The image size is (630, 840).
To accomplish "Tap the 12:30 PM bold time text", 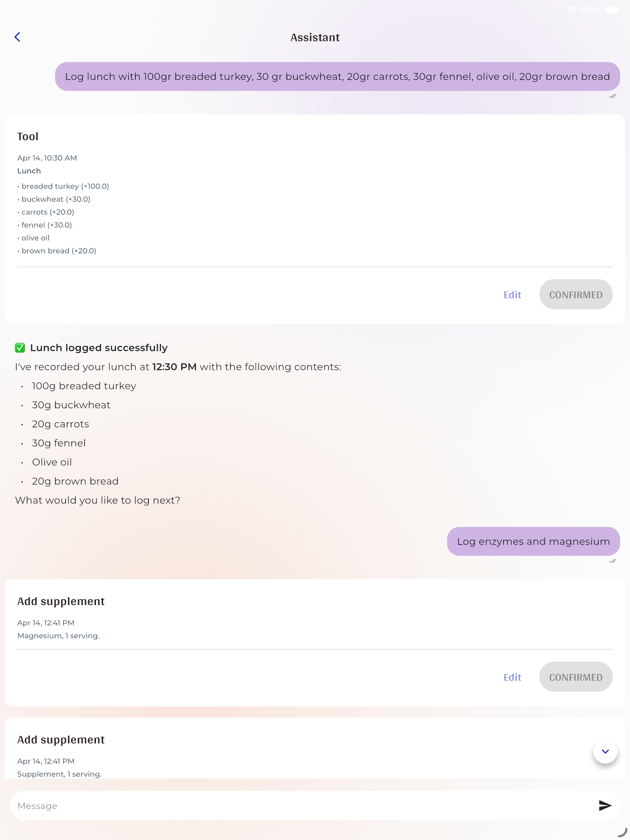I will click(x=174, y=367).
